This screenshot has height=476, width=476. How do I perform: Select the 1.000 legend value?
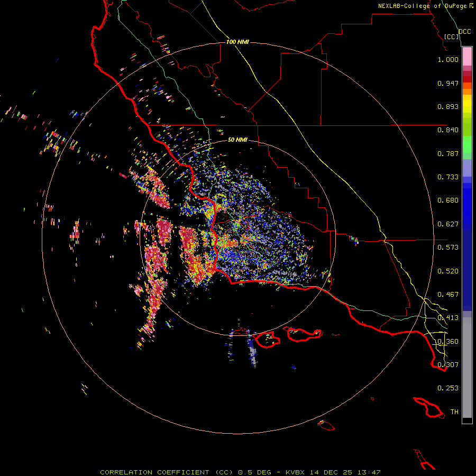(448, 59)
